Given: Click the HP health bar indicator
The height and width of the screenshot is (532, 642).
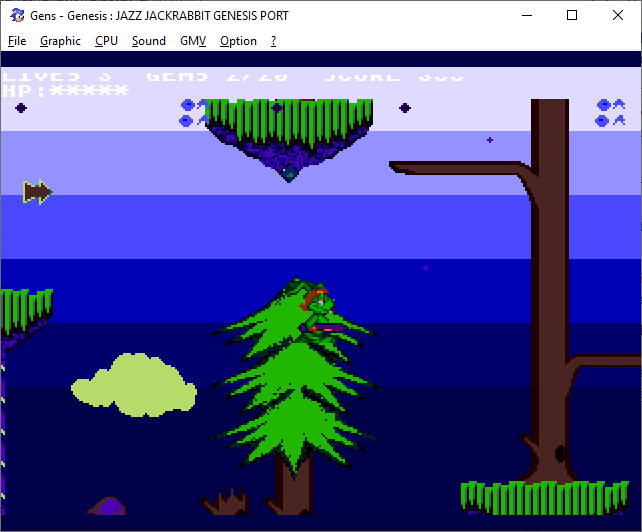Looking at the screenshot, I should coord(66,90).
